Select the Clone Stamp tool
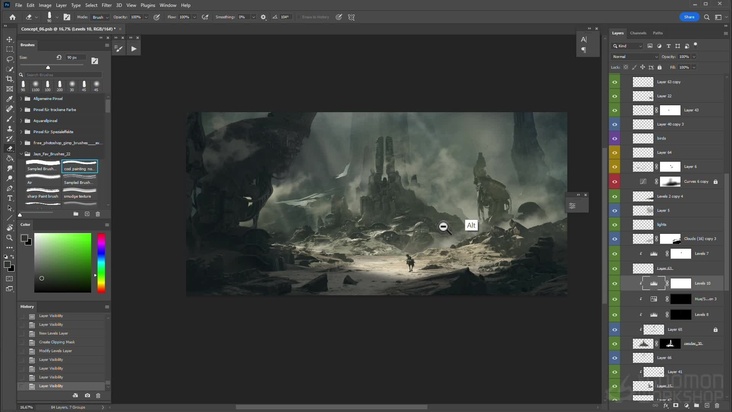The image size is (732, 412). pos(9,129)
